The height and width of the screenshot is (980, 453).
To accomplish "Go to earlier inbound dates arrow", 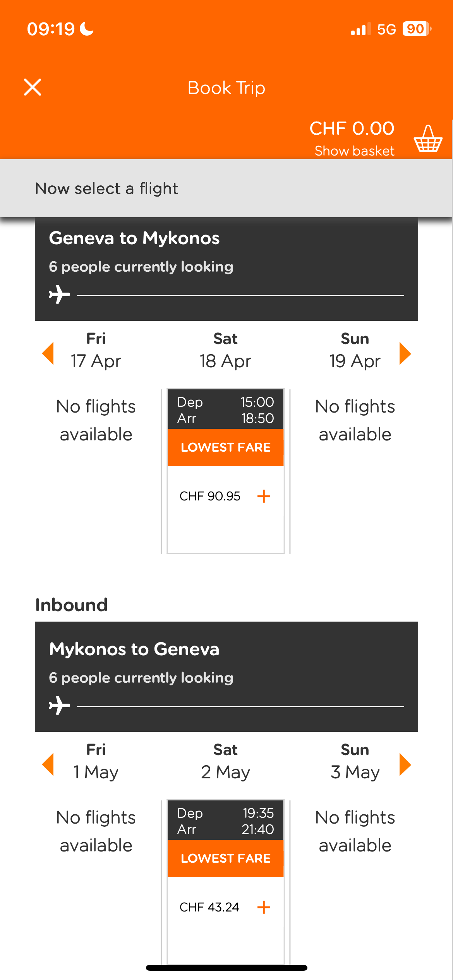I will click(48, 764).
